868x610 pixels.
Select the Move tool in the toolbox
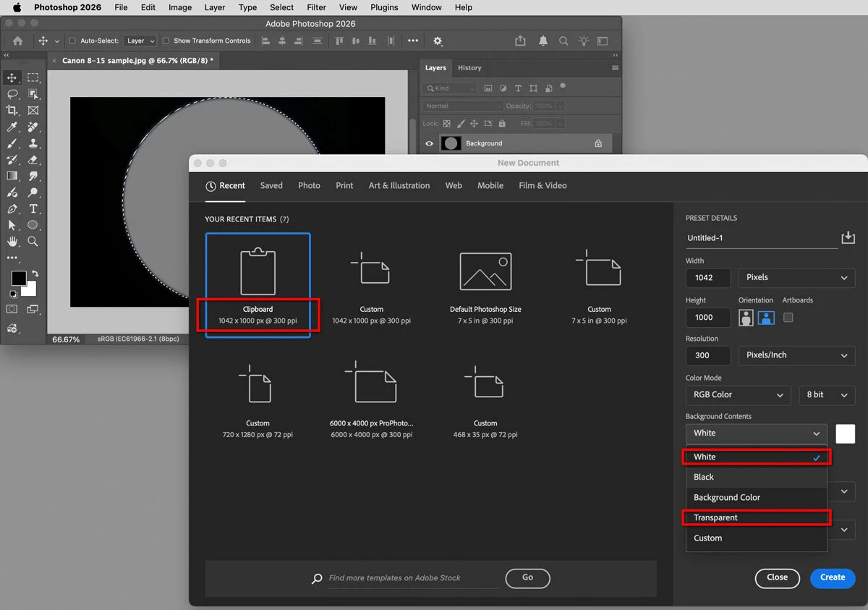coord(12,78)
